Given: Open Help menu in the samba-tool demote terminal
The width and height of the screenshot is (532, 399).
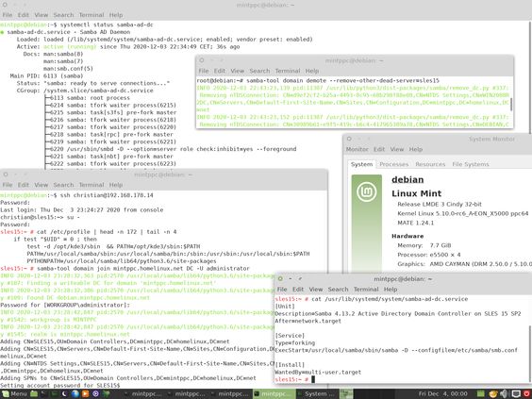Looking at the screenshot, I should pyautogui.click(x=312, y=71).
